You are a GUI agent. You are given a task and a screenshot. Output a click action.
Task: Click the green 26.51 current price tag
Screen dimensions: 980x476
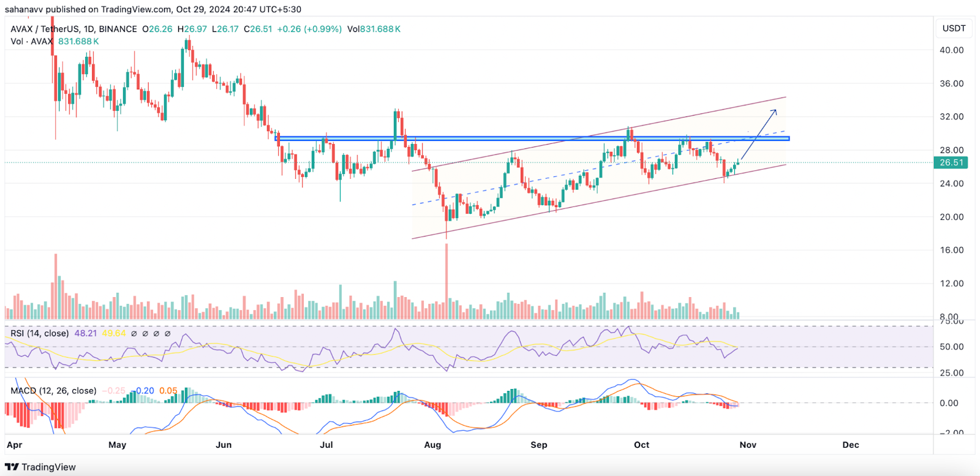point(951,163)
